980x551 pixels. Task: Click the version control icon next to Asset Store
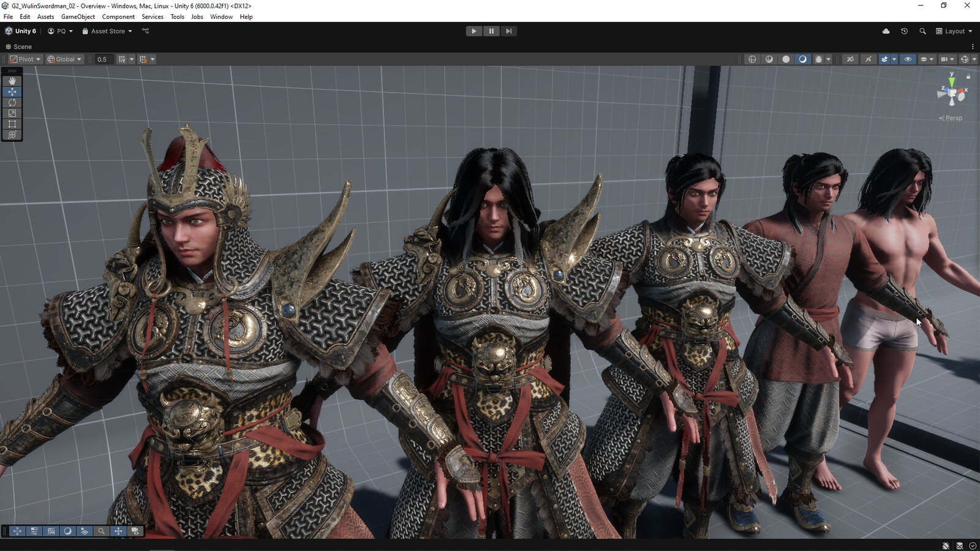(146, 31)
